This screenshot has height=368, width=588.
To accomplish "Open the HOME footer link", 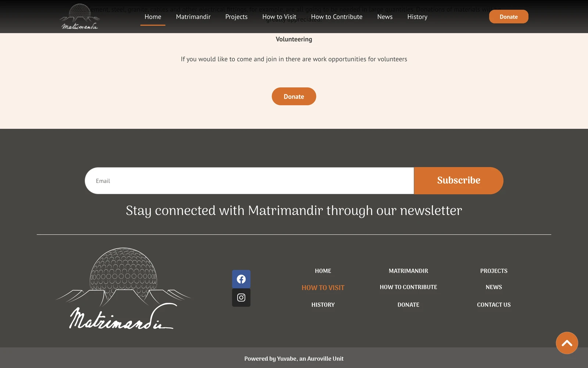I will pos(323,271).
